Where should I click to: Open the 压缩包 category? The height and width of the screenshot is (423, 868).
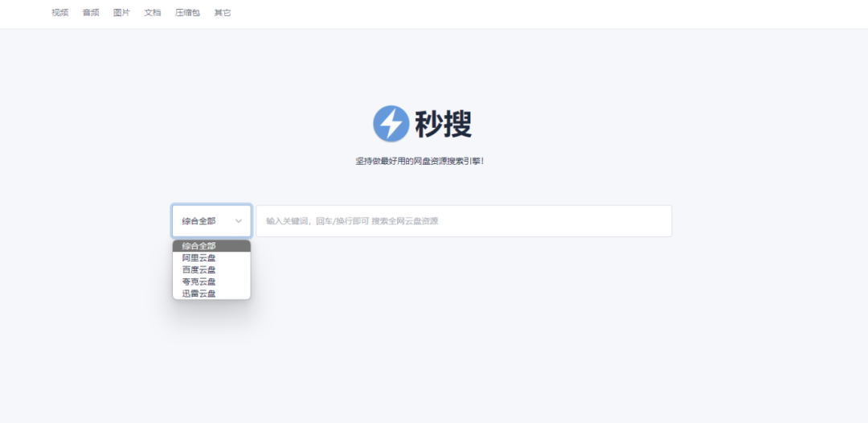(x=187, y=13)
